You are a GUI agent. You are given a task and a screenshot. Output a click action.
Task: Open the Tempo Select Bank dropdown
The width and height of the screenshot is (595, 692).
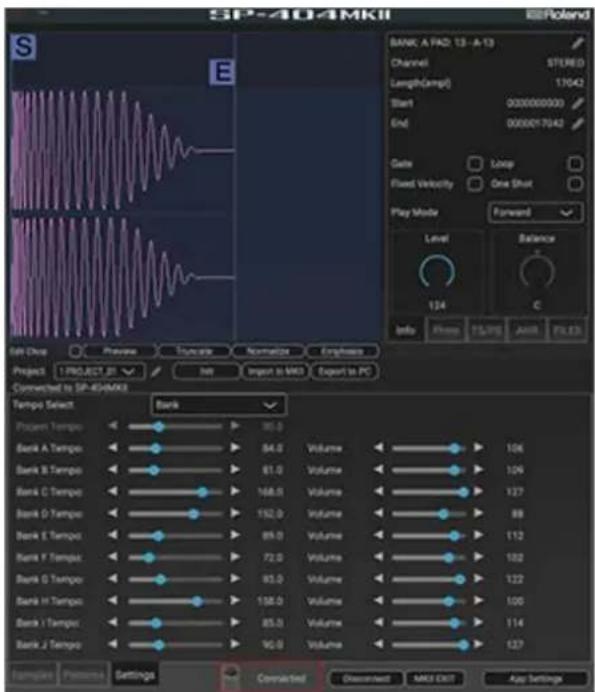[x=218, y=405]
